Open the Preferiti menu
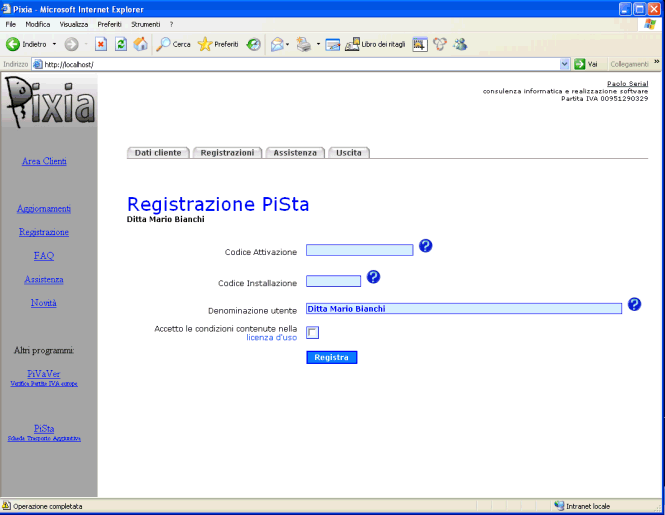The height and width of the screenshot is (515, 665). 109,24
